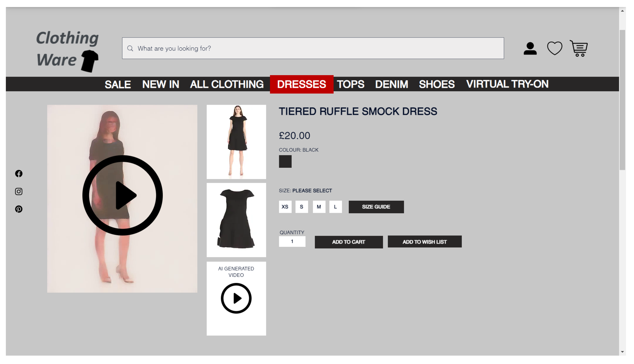Click the Pinterest social icon
Screen dimensions: 634x364
(x=19, y=209)
